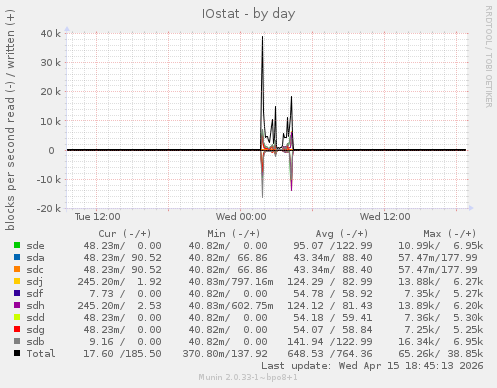Screen dimensions: 497x388
Task: Select the 'sdc' legend label
Action: tap(35, 270)
